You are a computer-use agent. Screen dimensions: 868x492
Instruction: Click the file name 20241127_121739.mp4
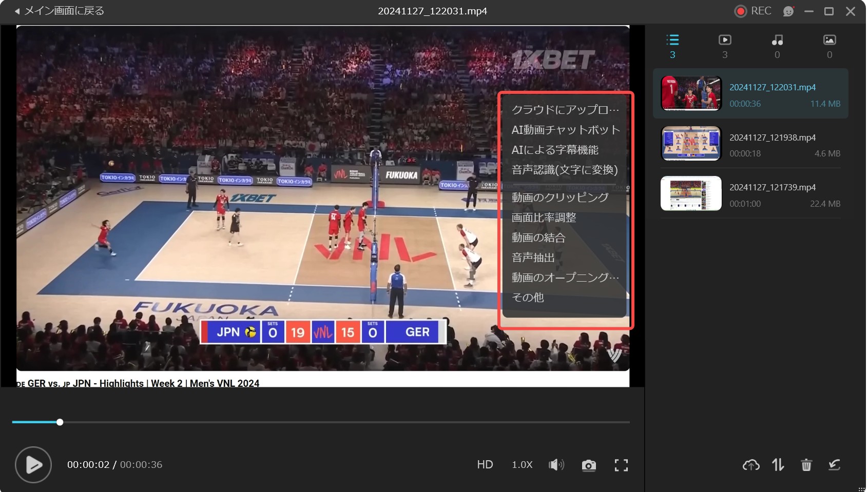click(x=773, y=187)
